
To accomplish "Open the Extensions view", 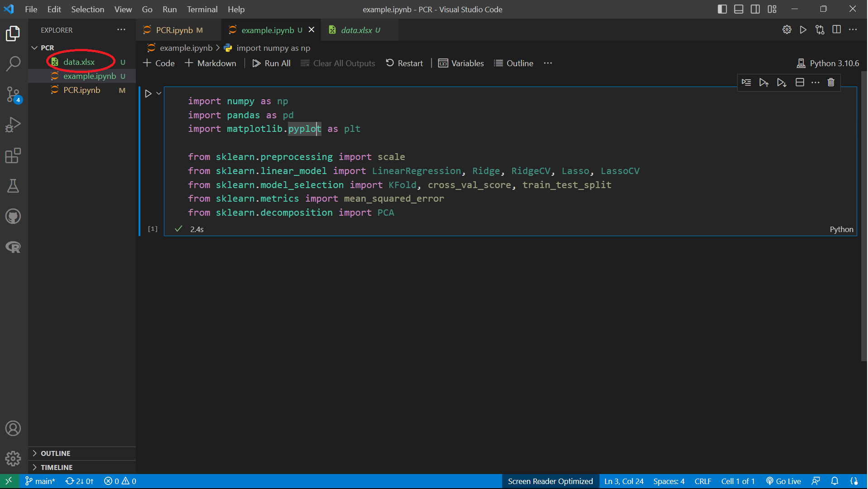I will click(x=13, y=155).
